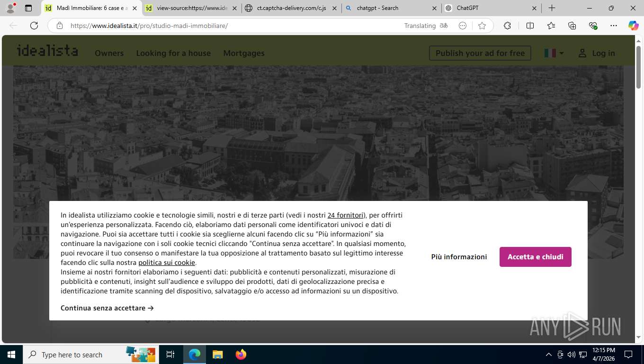Click the taskbar clock showing 12:15 PM
Viewport: 644px width, 364px height.
pyautogui.click(x=603, y=355)
